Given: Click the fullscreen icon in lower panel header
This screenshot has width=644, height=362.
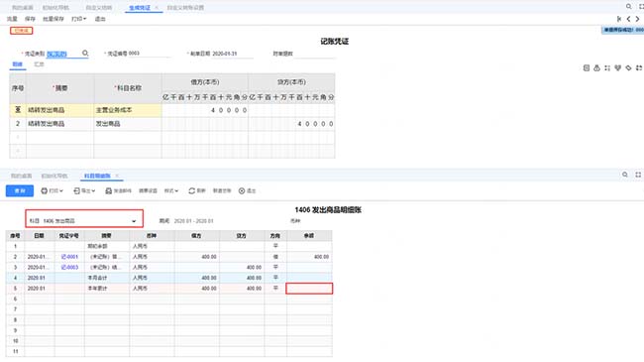Looking at the screenshot, I should (x=638, y=175).
